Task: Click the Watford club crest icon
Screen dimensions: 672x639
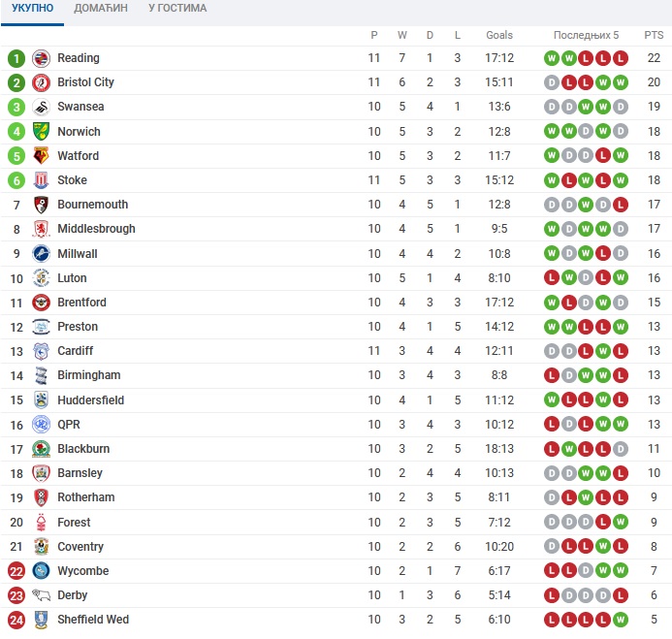Action: coord(41,156)
